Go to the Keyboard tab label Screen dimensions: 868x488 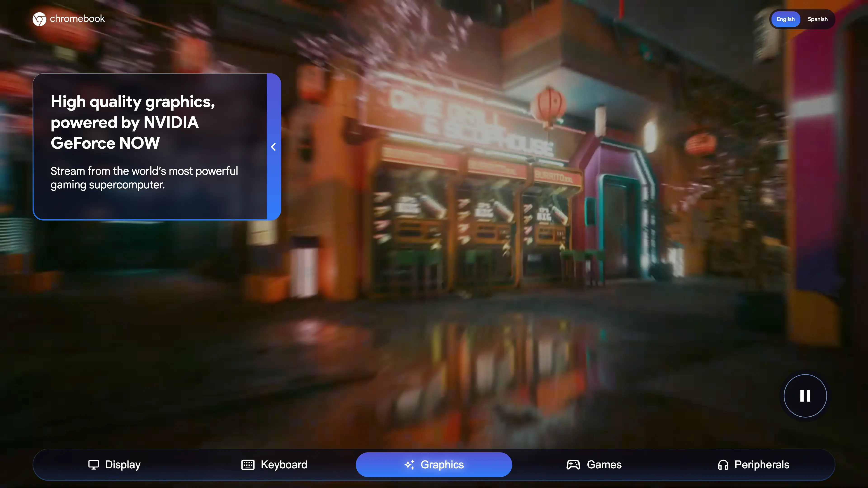[284, 465]
